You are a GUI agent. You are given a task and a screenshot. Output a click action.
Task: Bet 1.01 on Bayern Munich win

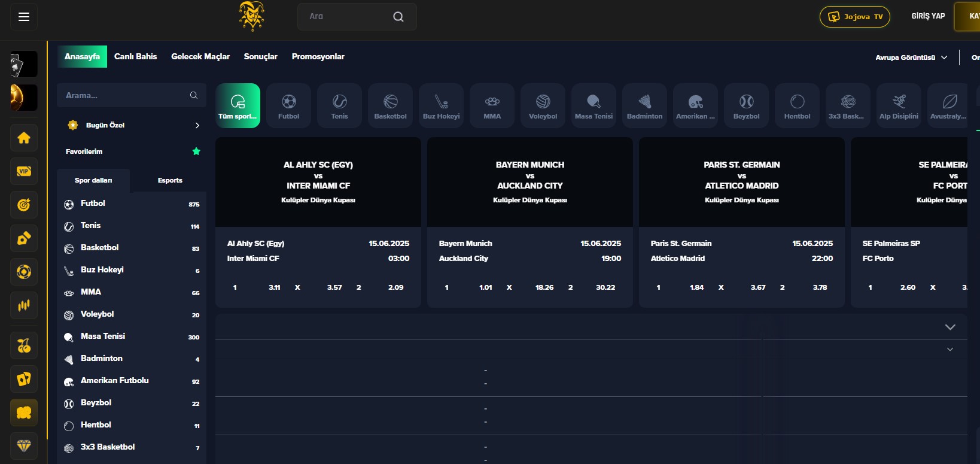[486, 287]
